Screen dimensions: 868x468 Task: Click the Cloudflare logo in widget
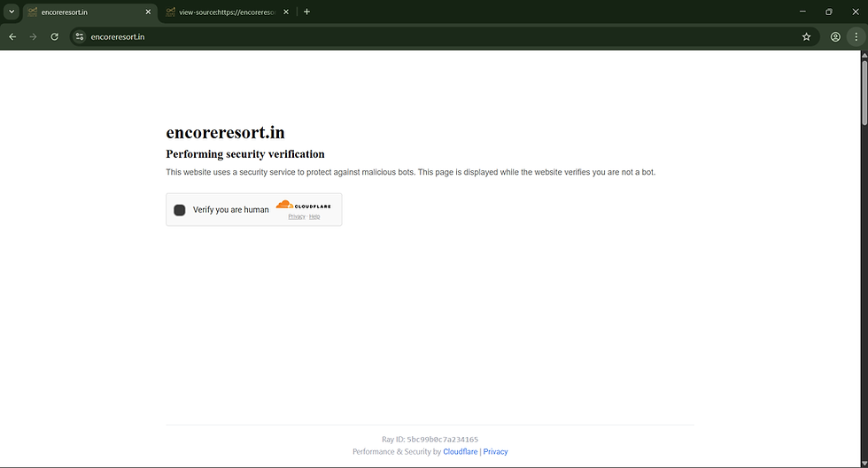tap(303, 205)
